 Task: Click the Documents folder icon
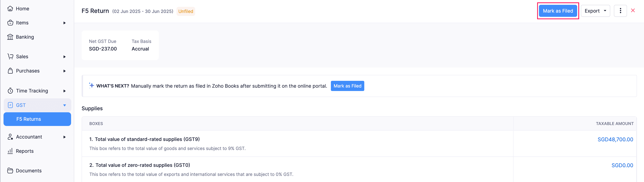10,171
